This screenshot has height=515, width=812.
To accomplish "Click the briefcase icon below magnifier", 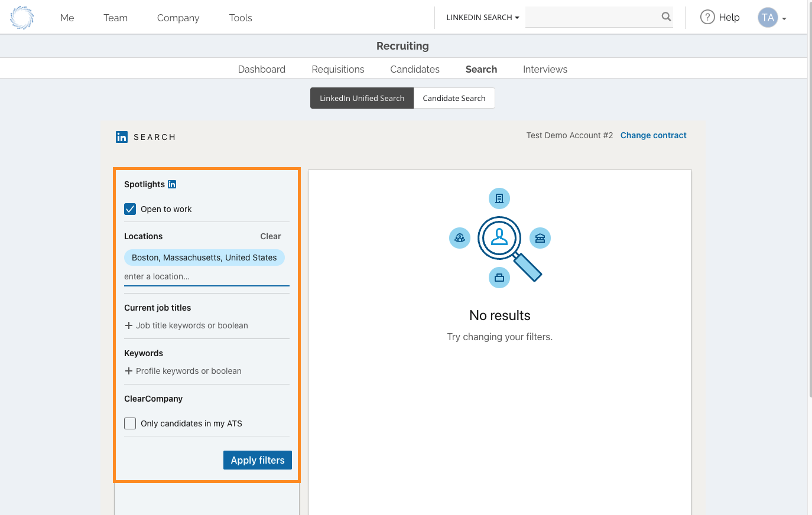I will click(499, 278).
